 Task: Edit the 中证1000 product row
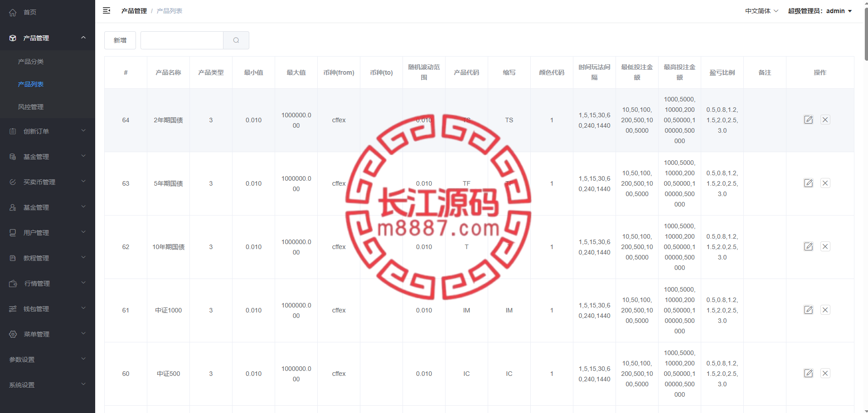tap(808, 310)
